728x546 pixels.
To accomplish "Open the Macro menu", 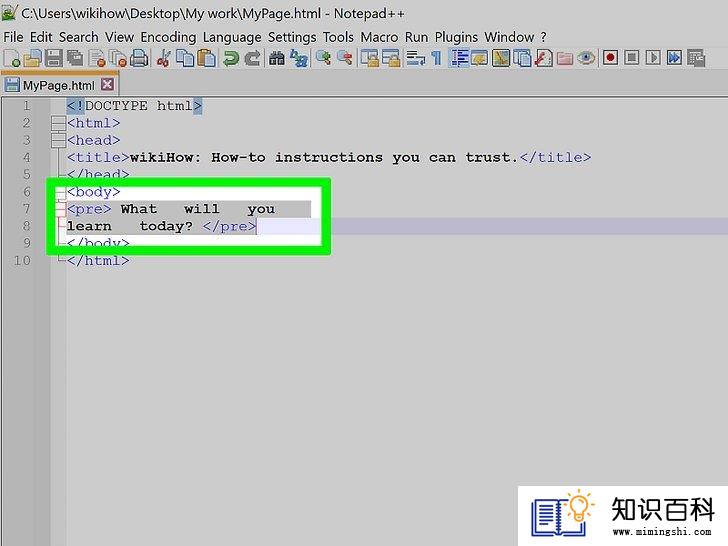I will pyautogui.click(x=379, y=37).
